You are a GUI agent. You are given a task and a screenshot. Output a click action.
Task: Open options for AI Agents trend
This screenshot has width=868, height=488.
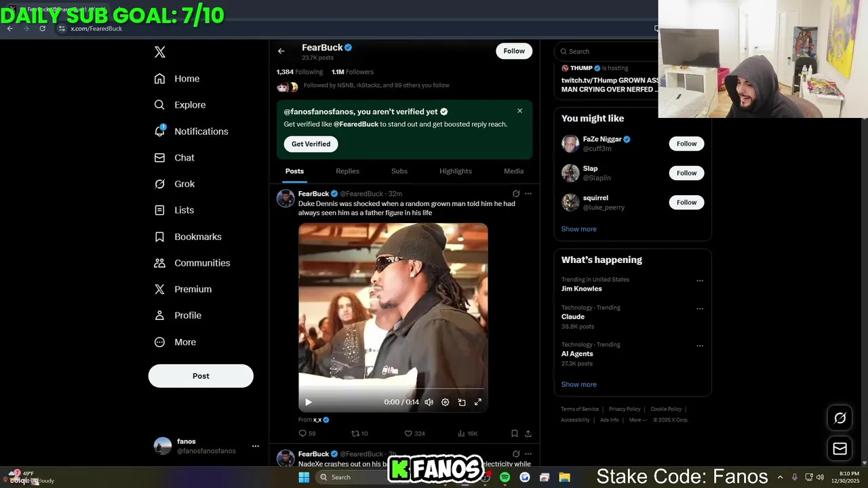coord(700,346)
